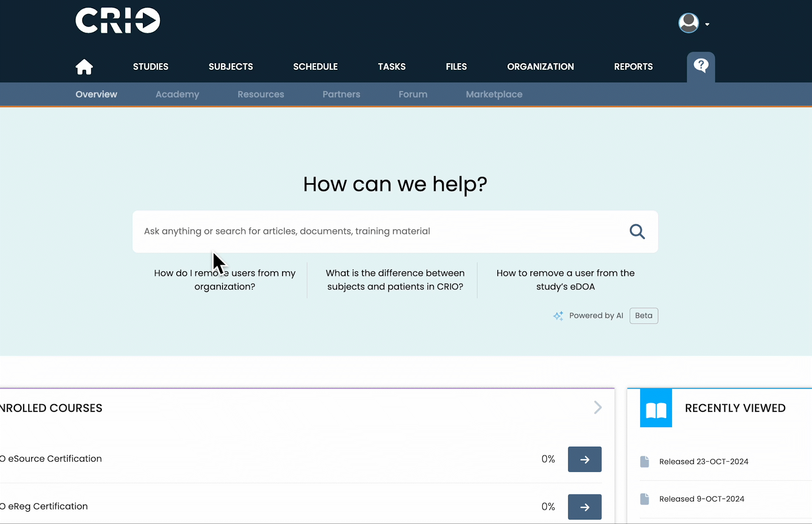The height and width of the screenshot is (524, 812).
Task: Open the SCHEDULE menu
Action: (315, 66)
